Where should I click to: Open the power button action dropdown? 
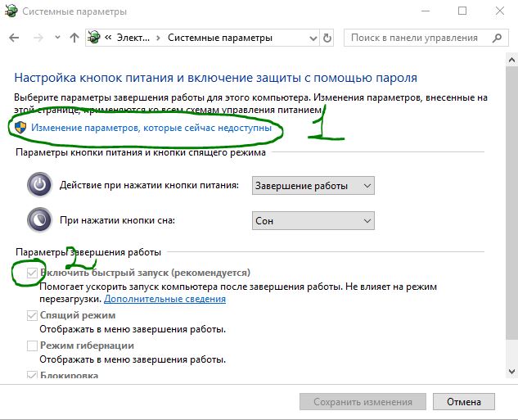click(x=313, y=186)
